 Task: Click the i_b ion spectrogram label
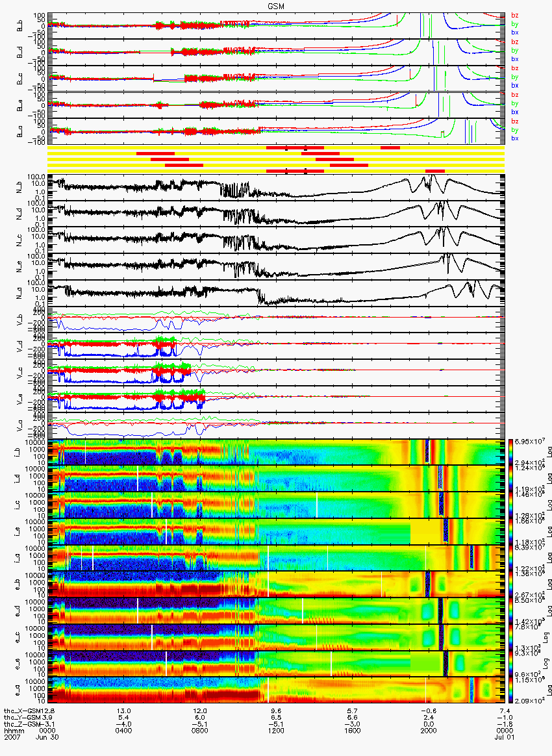tap(18, 452)
